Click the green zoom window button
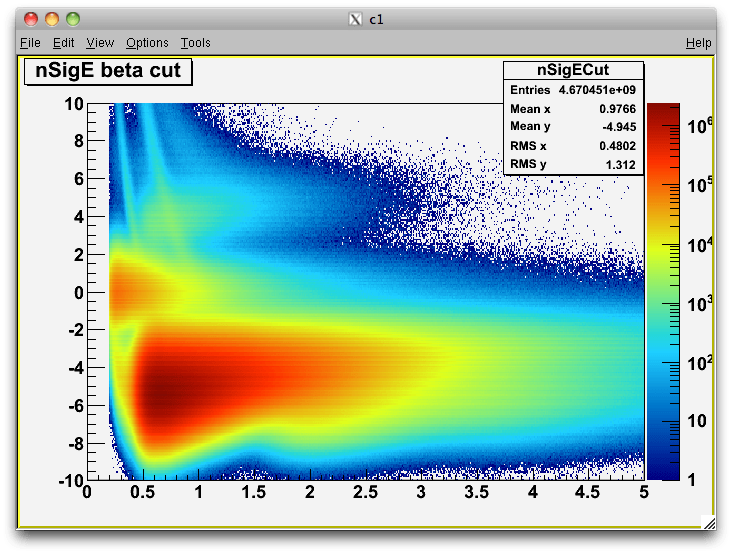 coord(73,19)
